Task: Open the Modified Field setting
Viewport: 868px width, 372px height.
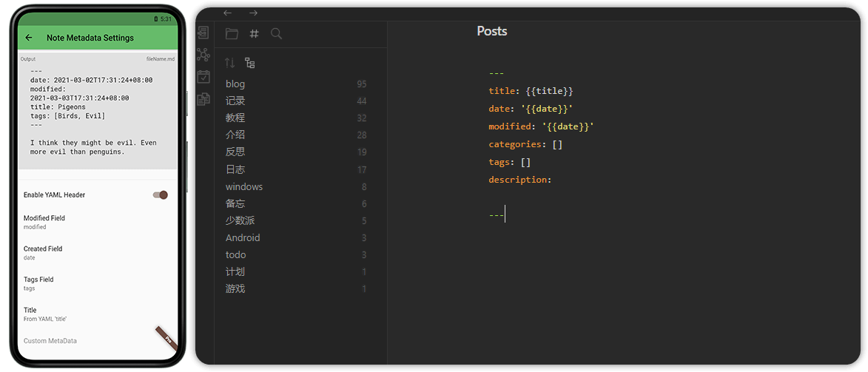Action: [44, 222]
